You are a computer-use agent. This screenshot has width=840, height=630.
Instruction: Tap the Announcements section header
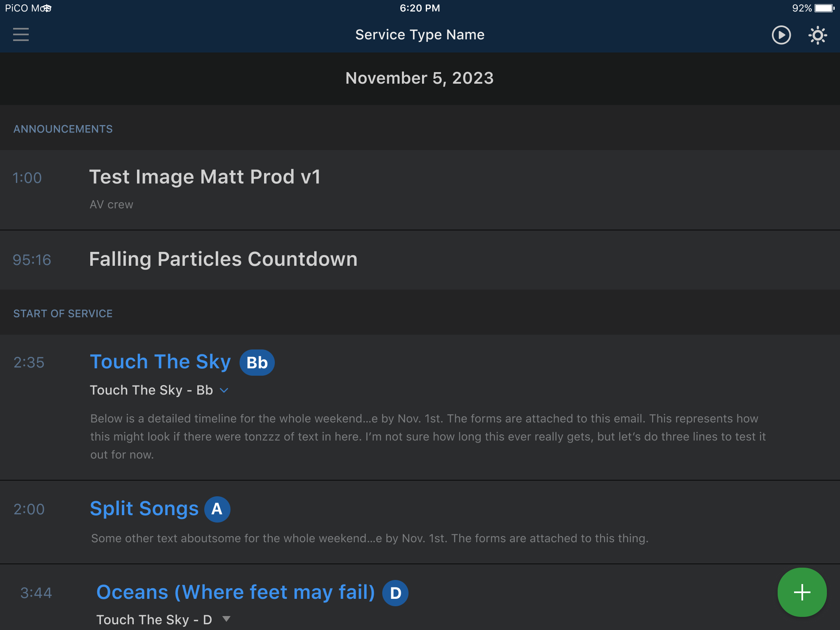point(63,129)
